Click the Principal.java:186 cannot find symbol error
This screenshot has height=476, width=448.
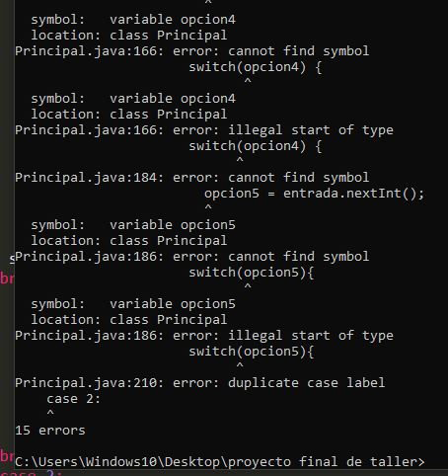click(x=192, y=257)
